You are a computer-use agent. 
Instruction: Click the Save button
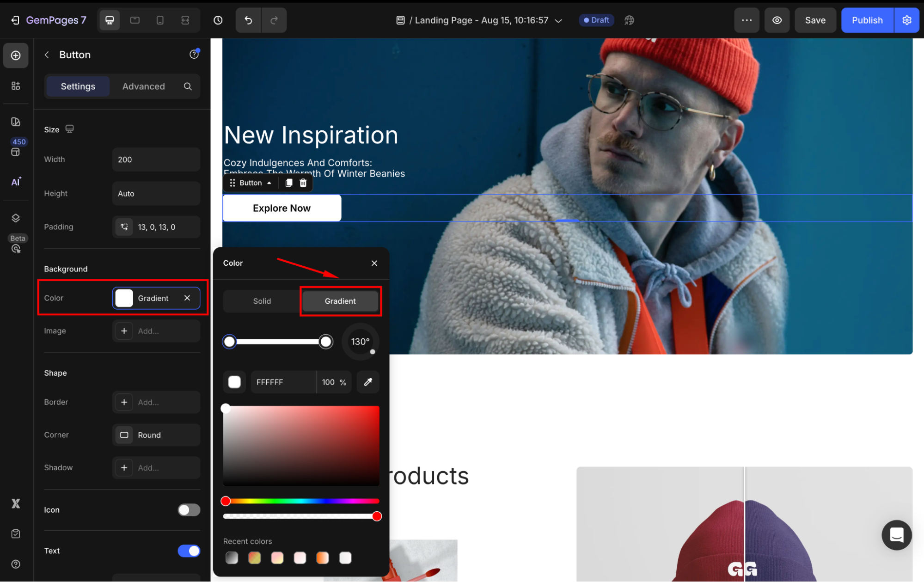pyautogui.click(x=815, y=20)
